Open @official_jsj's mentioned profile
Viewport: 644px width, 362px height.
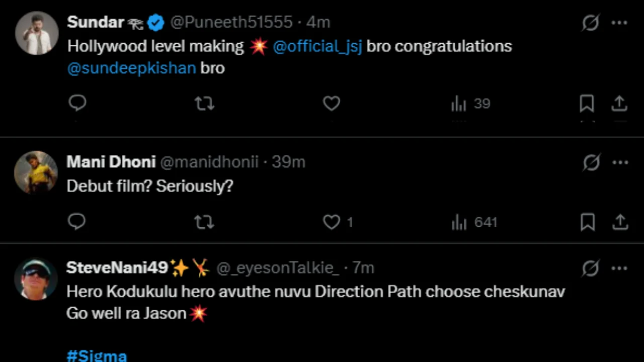point(317,46)
